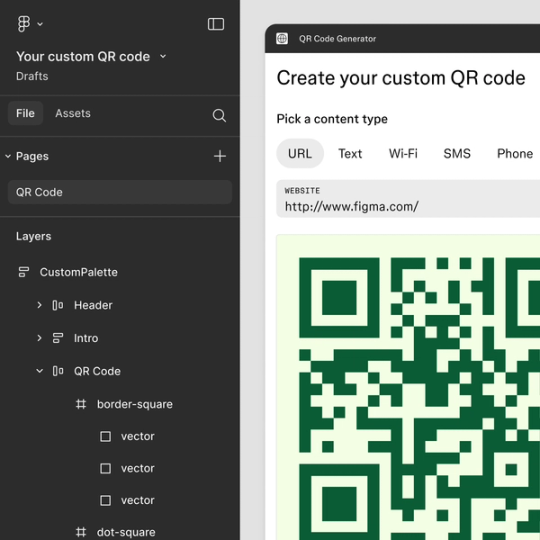540x540 pixels.
Task: Select the QR Code layer name
Action: point(97,371)
